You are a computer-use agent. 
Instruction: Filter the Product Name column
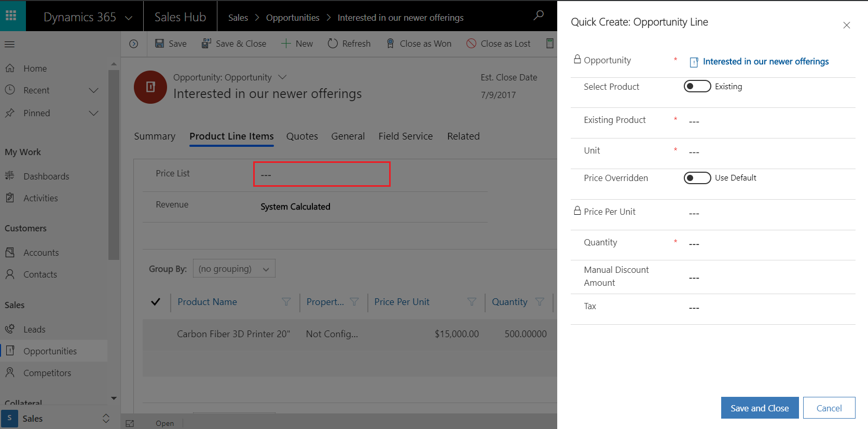286,302
